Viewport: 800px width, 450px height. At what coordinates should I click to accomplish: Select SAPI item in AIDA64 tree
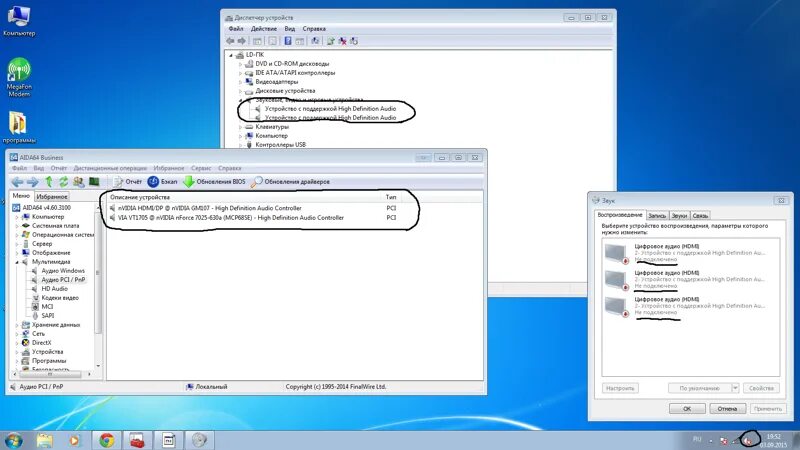[48, 316]
